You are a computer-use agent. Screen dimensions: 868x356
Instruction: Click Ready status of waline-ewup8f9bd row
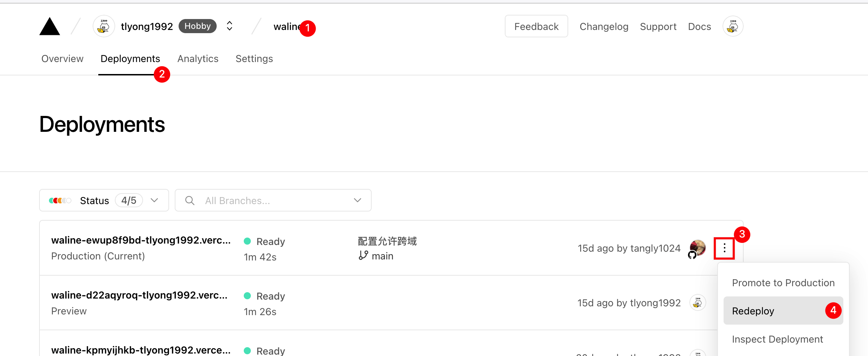[265, 241]
